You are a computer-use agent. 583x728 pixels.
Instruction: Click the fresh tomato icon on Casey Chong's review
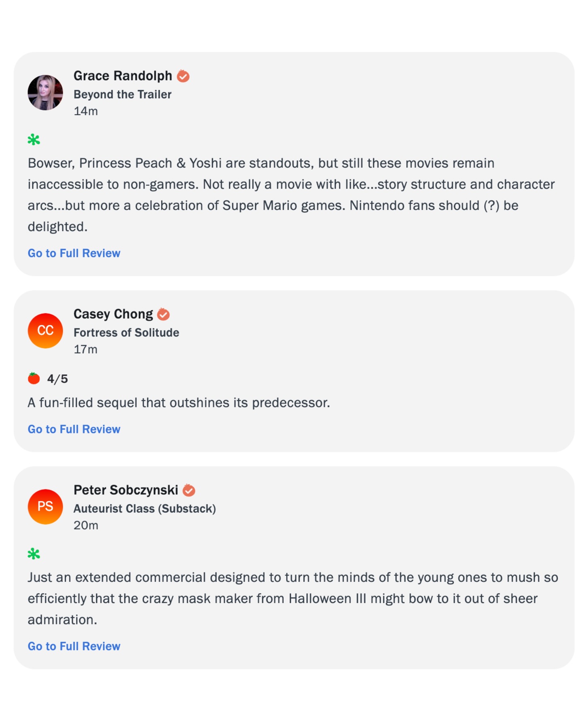click(34, 378)
